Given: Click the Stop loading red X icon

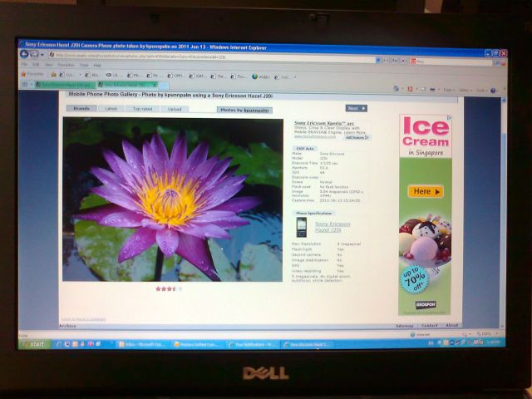Looking at the screenshot, I should pyautogui.click(x=402, y=61).
